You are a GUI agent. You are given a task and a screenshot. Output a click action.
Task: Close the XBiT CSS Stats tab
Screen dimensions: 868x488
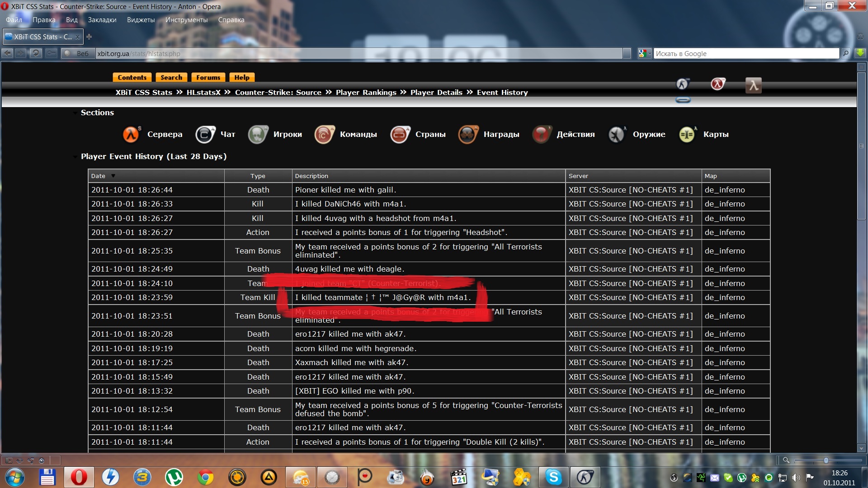[78, 37]
